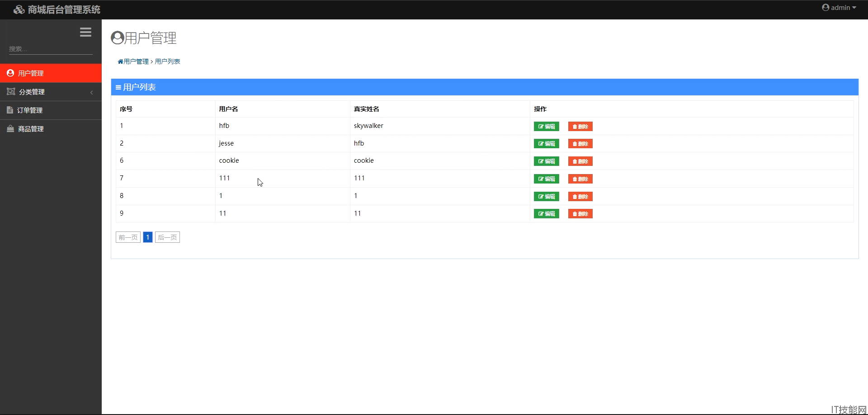This screenshot has width=868, height=415.
Task: Open the admin account dropdown
Action: pyautogui.click(x=839, y=7)
